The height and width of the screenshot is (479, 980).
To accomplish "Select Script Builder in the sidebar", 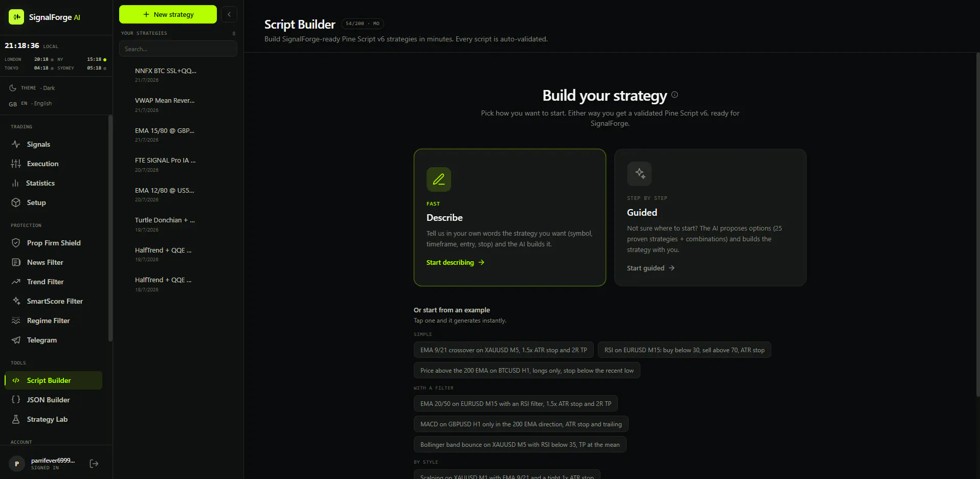I will (54, 380).
